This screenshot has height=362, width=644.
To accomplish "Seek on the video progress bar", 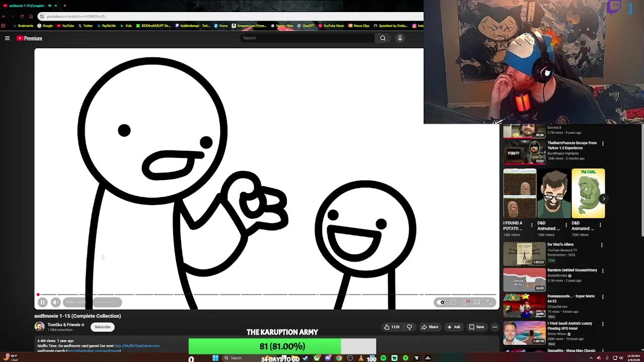I will 267,295.
